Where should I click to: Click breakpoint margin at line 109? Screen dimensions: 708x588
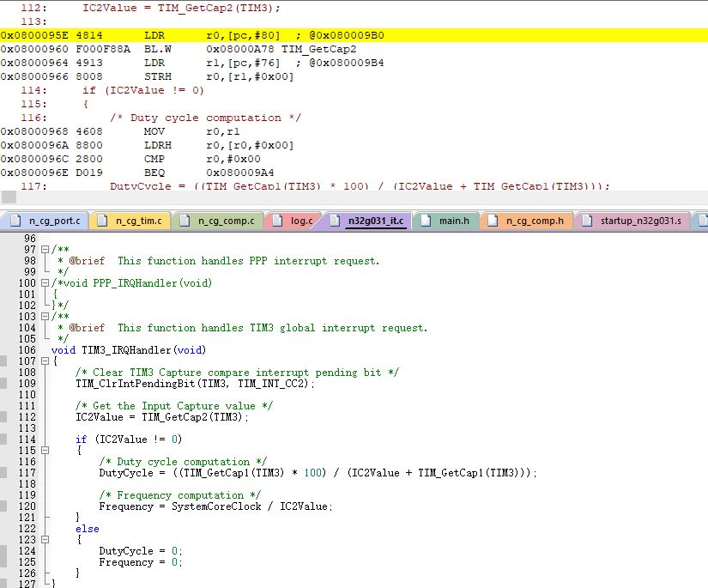coord(3,384)
